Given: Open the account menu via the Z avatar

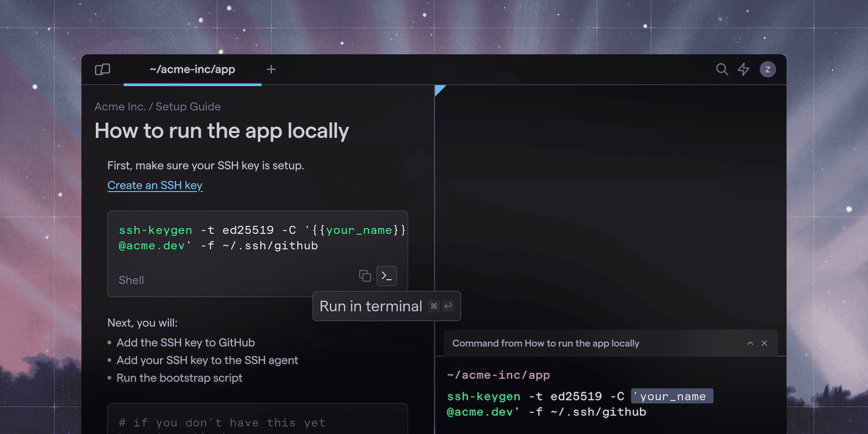Looking at the screenshot, I should coord(767,69).
